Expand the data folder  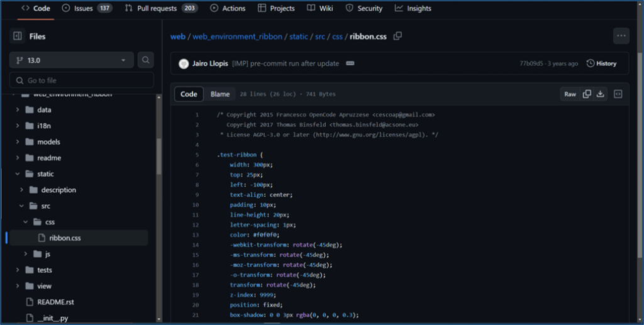coord(17,109)
